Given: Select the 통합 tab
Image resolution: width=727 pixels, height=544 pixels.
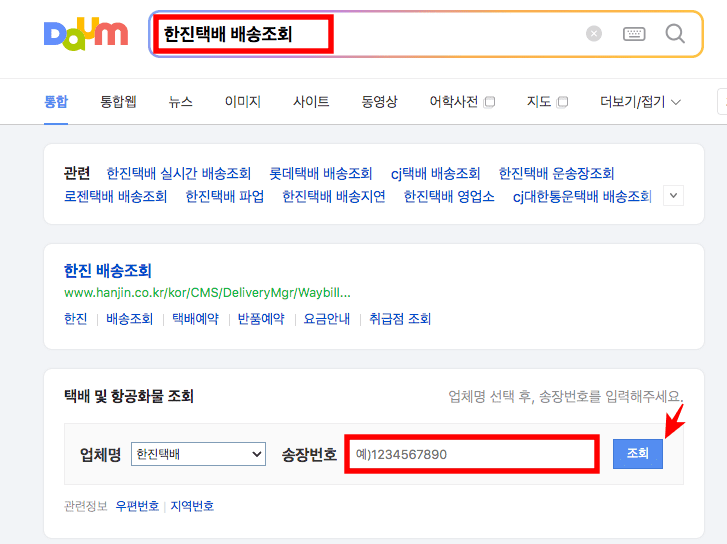Looking at the screenshot, I should click(56, 102).
